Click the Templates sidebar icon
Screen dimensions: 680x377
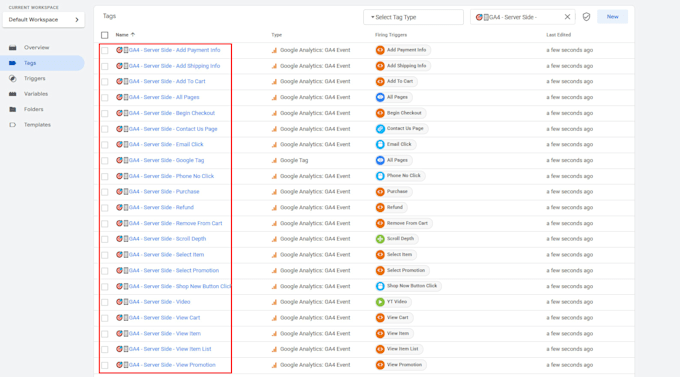click(x=13, y=125)
